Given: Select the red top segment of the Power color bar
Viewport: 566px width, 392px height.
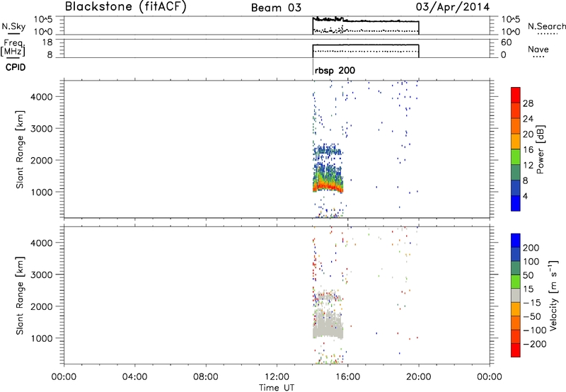Looking at the screenshot, I should tap(516, 95).
